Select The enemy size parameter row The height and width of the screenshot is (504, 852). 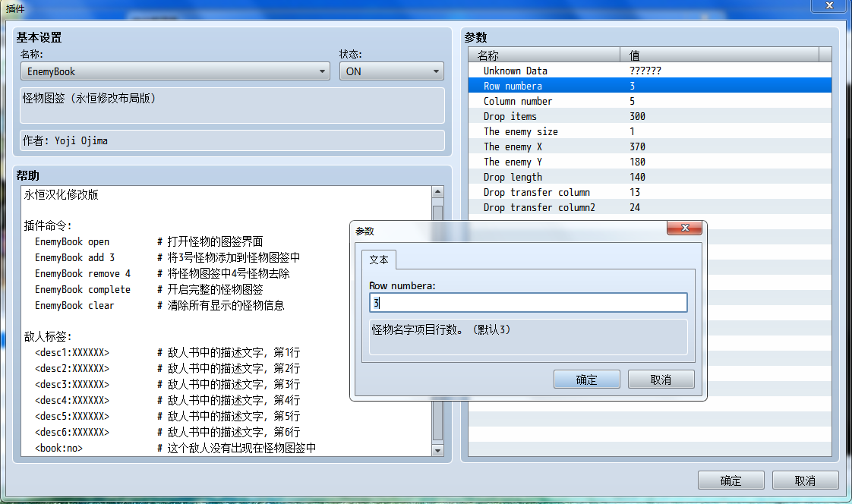[650, 131]
